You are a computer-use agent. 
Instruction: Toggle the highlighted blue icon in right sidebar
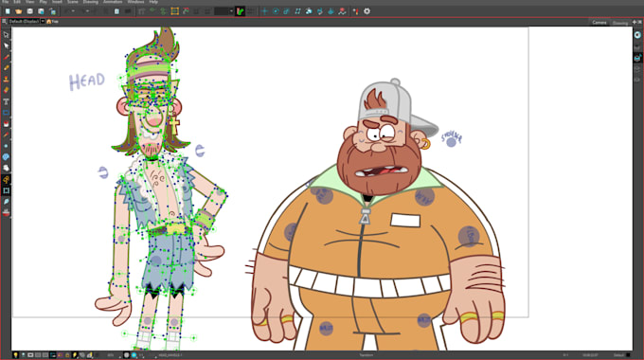[x=637, y=58]
